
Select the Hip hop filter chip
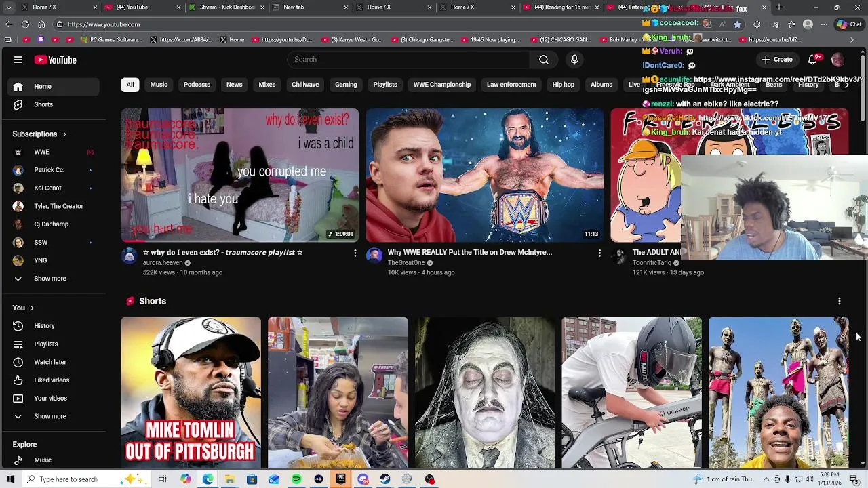pos(564,85)
